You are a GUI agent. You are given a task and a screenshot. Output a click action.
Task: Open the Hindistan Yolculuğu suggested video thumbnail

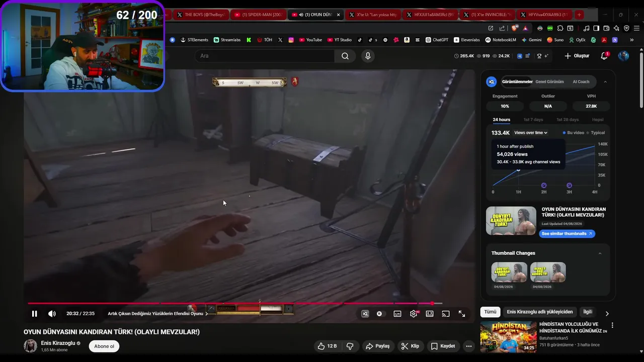[x=508, y=337]
